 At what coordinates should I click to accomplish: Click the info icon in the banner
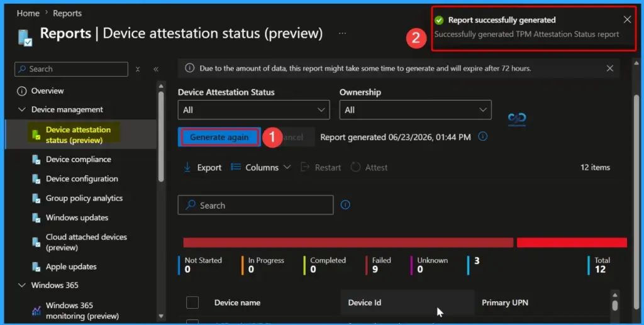[x=189, y=68]
